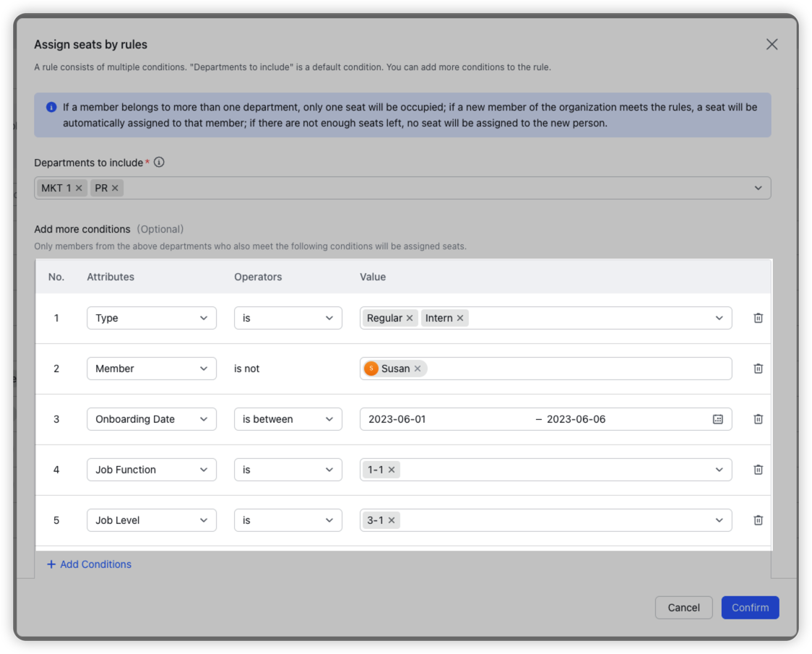Open the calendar icon in date range

(x=717, y=419)
